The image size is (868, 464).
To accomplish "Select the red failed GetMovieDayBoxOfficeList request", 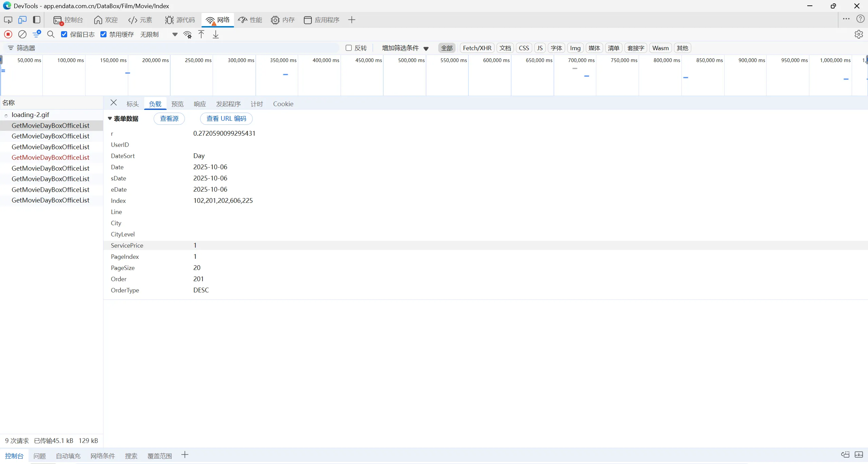I will (x=50, y=157).
